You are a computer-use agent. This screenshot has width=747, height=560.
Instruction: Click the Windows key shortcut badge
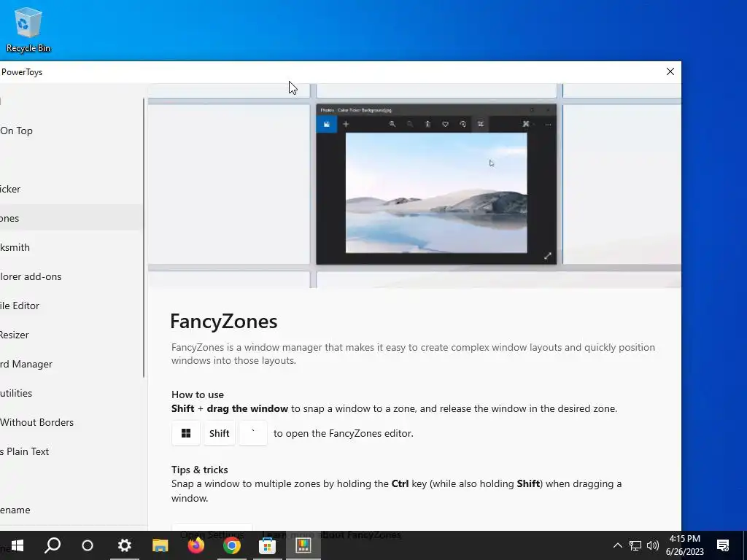point(186,433)
